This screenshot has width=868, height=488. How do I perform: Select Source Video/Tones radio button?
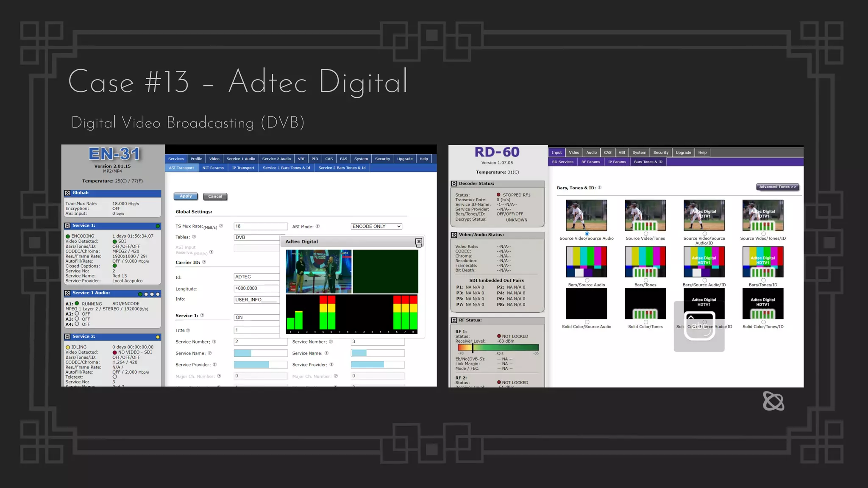click(646, 234)
